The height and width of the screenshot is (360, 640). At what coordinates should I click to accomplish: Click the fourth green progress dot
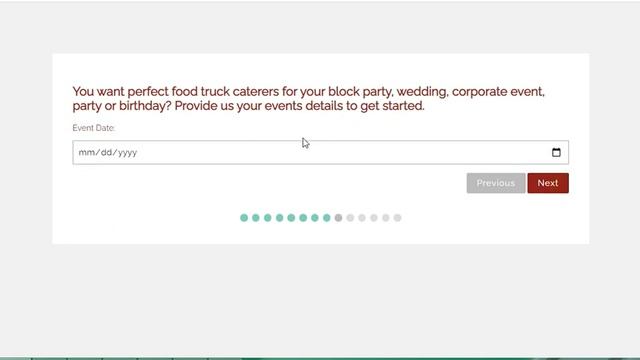[280, 218]
